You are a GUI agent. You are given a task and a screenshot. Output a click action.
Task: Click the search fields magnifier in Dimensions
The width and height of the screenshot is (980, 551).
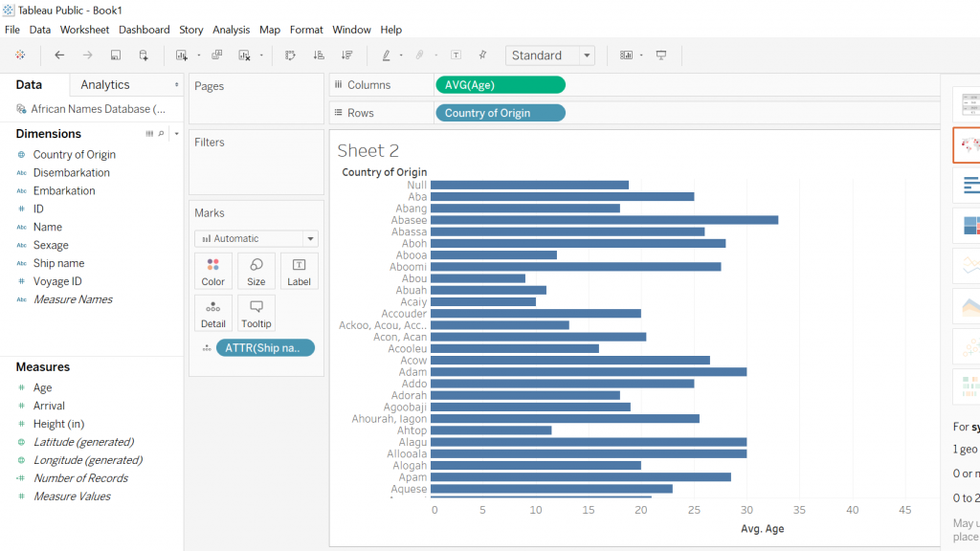[161, 134]
